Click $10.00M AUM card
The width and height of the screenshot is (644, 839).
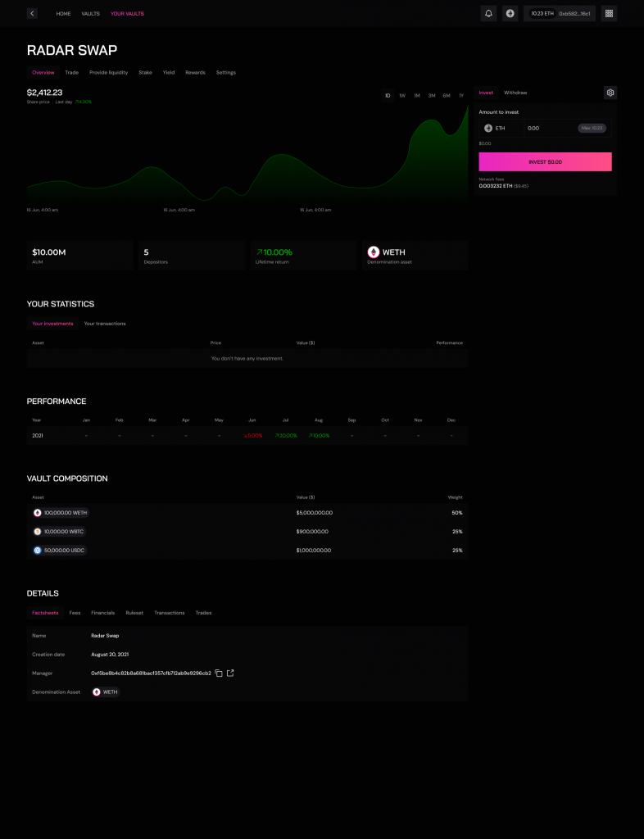(x=79, y=256)
